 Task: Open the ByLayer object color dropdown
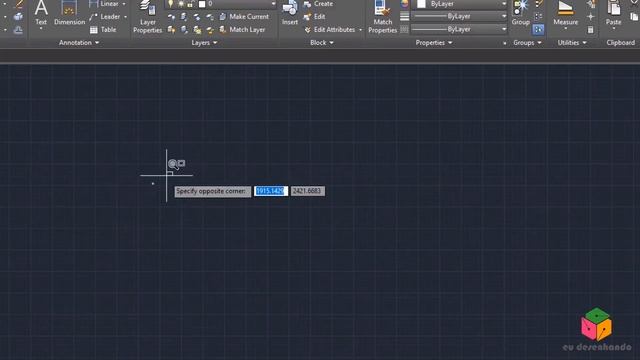tap(504, 4)
